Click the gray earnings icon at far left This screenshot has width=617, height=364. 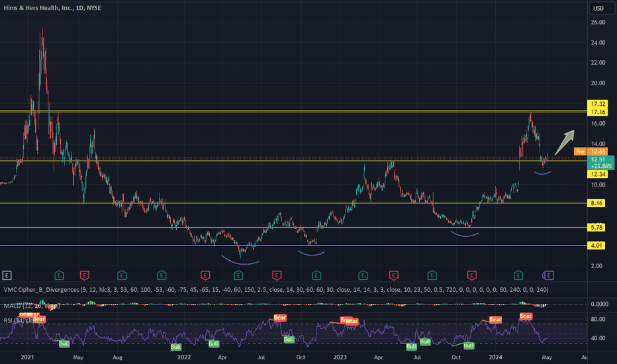point(7,275)
